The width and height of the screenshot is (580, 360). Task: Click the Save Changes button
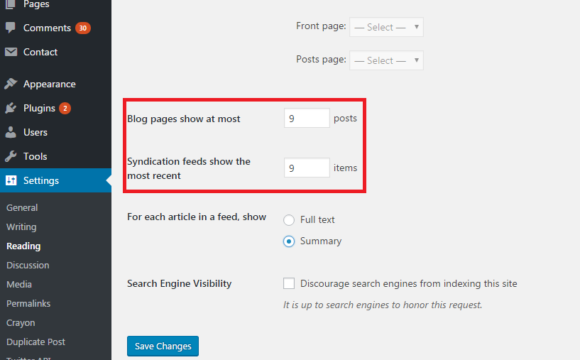tap(163, 346)
